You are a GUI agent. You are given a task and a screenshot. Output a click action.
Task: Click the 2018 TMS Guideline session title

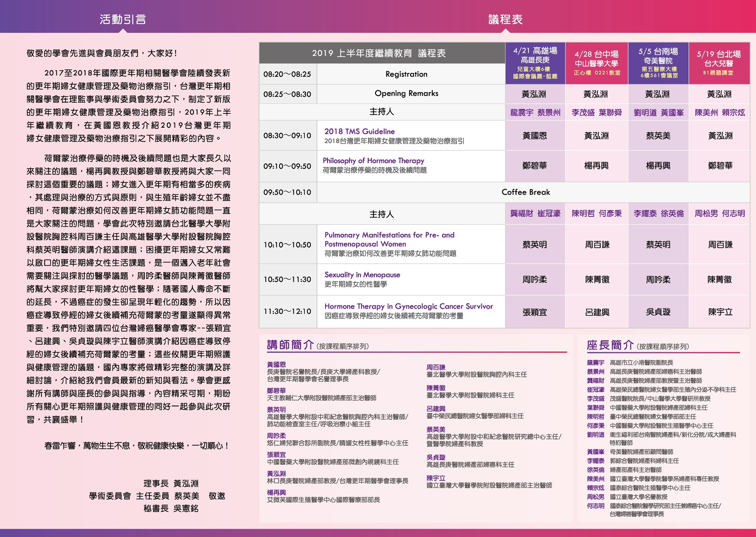click(359, 132)
